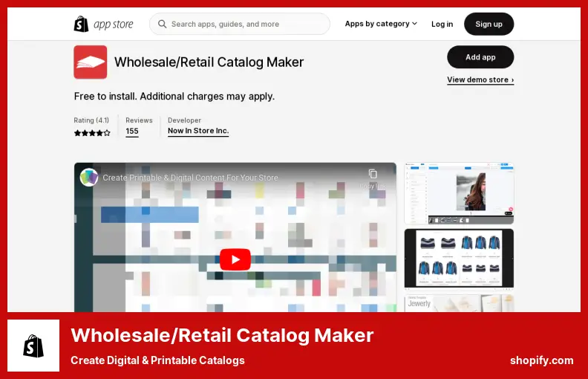588x379 pixels.
Task: Click the Rating (4.1) label
Action: pos(91,120)
